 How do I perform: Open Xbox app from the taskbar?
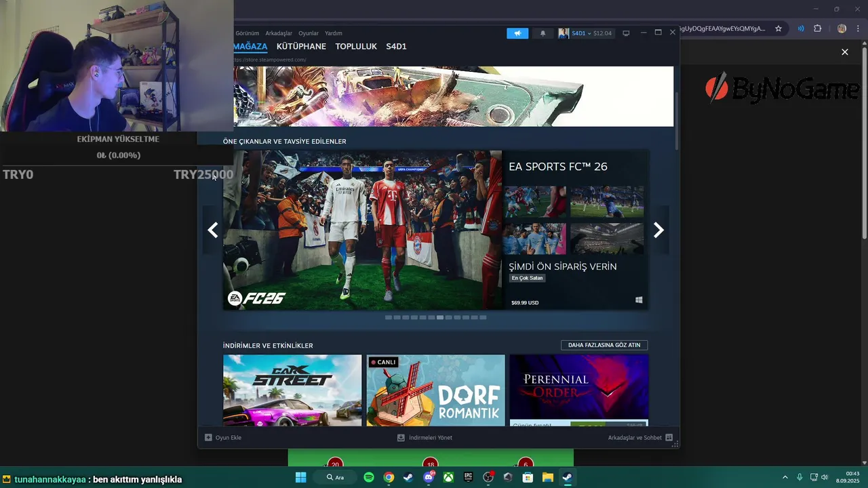click(448, 477)
